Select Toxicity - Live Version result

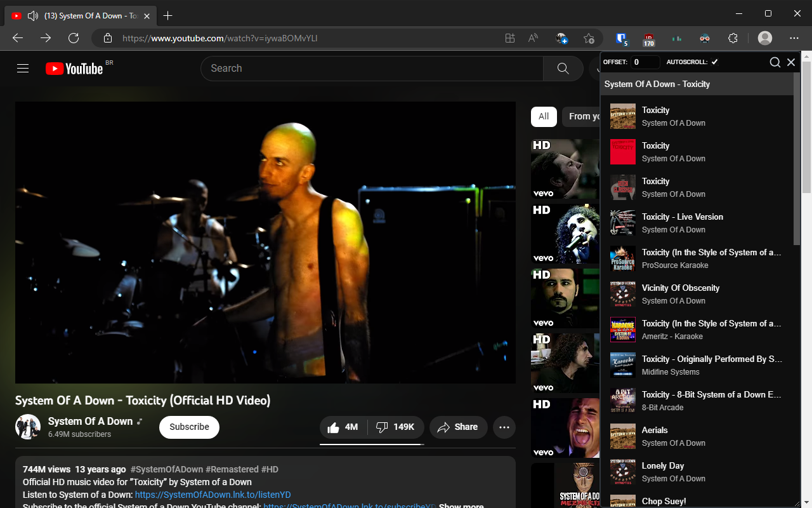[x=697, y=223]
